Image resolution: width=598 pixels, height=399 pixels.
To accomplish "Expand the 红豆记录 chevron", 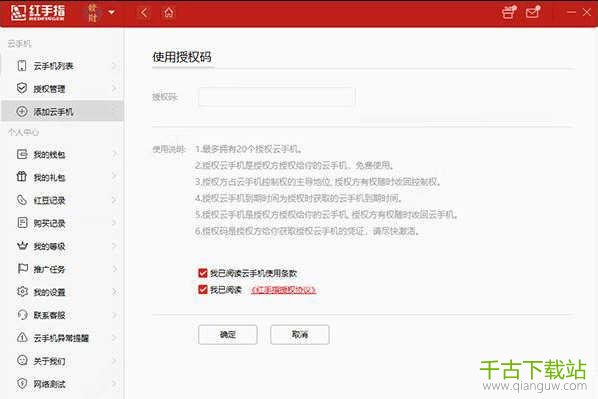I will (114, 200).
